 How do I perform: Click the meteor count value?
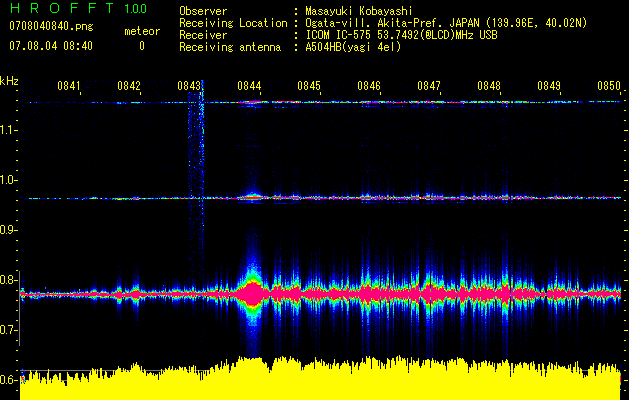click(x=141, y=46)
